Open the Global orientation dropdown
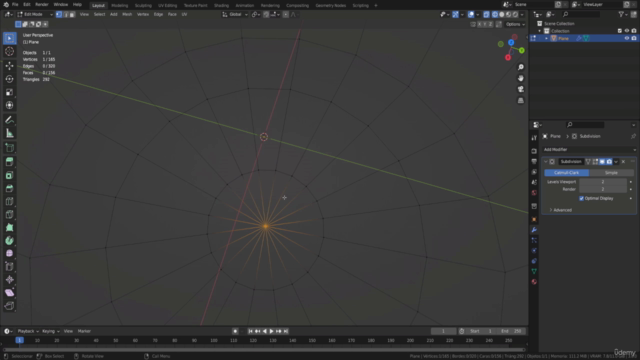Screen dimensions: 640x360 coord(235,14)
